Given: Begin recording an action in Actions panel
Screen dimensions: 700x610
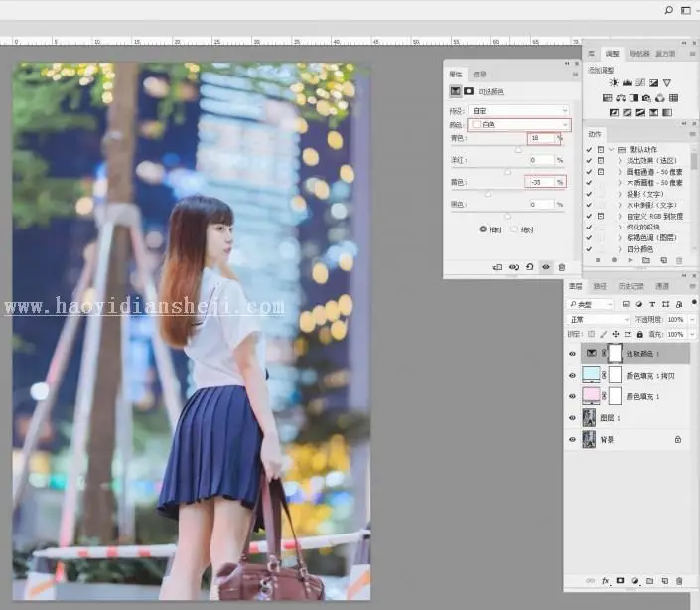Looking at the screenshot, I should [x=615, y=260].
